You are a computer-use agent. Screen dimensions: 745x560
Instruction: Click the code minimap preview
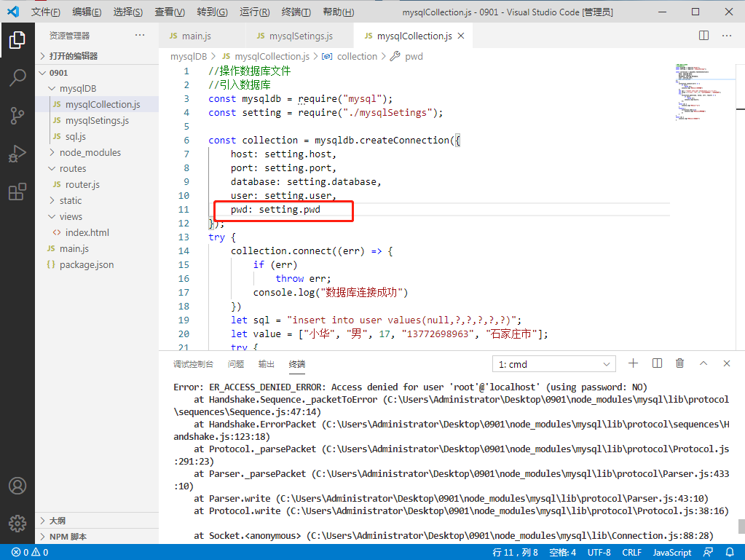click(698, 91)
